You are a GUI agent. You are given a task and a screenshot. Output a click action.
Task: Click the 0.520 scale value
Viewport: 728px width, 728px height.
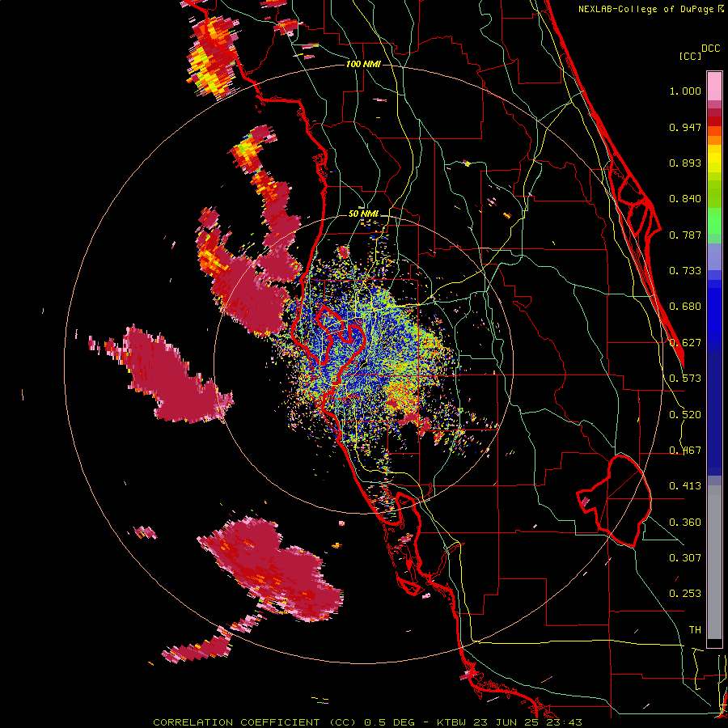pyautogui.click(x=685, y=415)
